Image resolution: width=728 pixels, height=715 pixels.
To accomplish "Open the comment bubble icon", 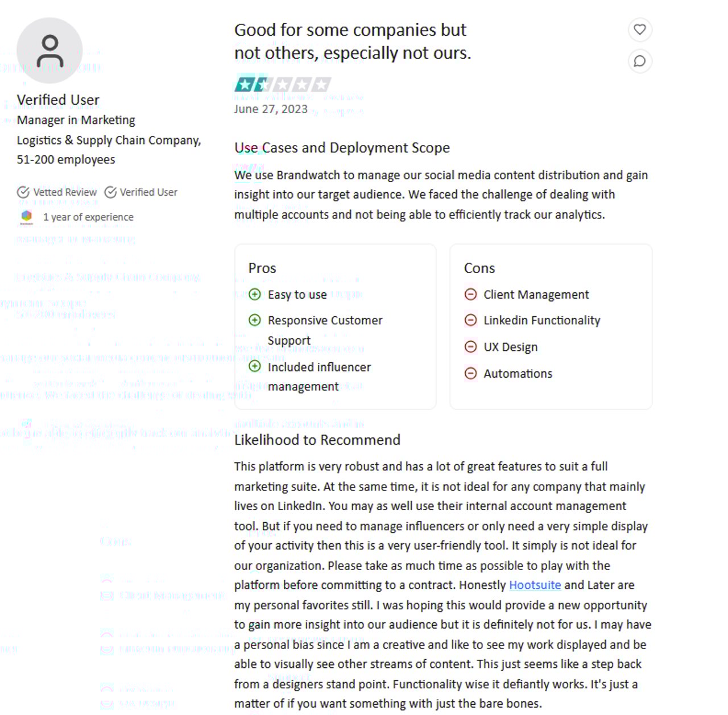I will [x=640, y=61].
